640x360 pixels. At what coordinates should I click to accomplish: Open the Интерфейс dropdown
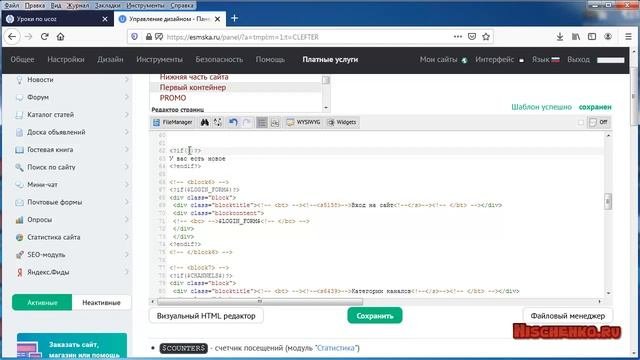(x=499, y=60)
